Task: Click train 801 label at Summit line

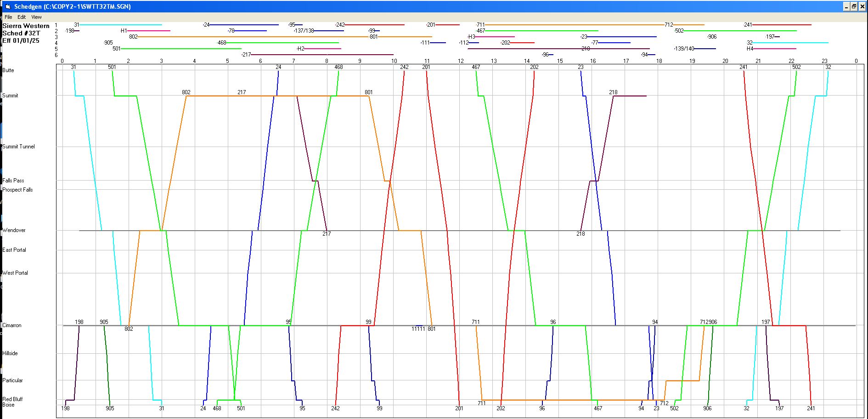Action: pyautogui.click(x=368, y=92)
